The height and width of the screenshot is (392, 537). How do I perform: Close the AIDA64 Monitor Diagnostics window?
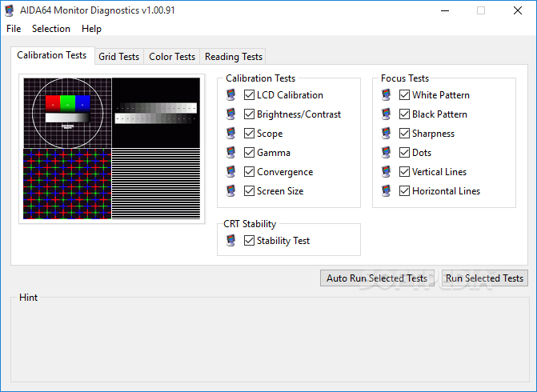[518, 10]
